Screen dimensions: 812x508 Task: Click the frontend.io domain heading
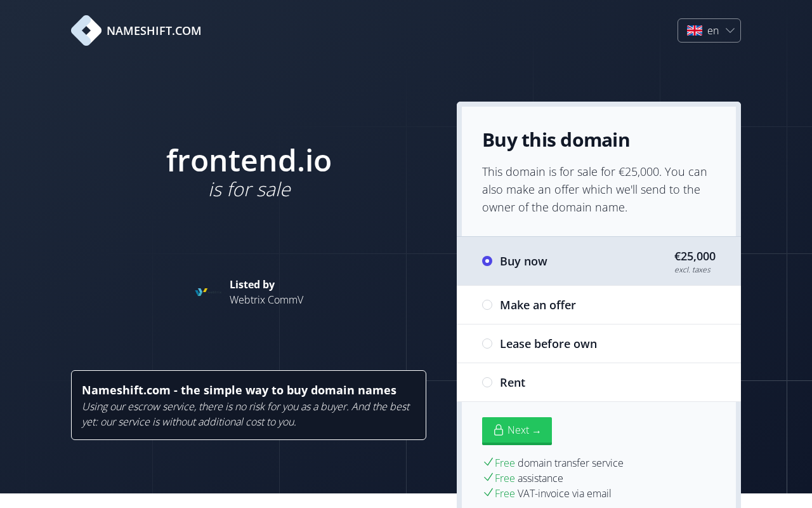click(249, 161)
